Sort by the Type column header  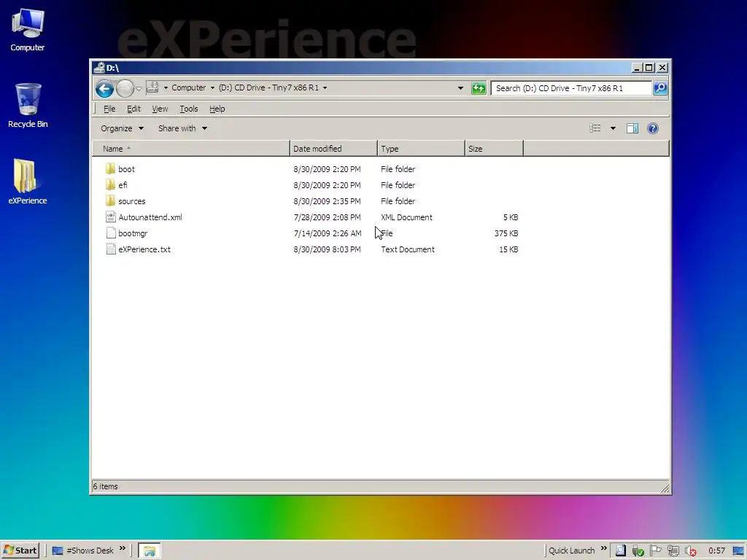pyautogui.click(x=421, y=149)
